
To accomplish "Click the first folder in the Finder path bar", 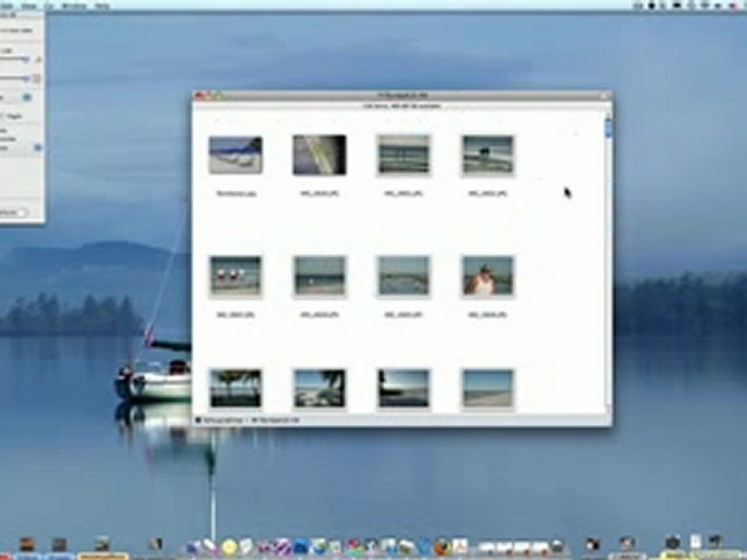I will pos(219,420).
